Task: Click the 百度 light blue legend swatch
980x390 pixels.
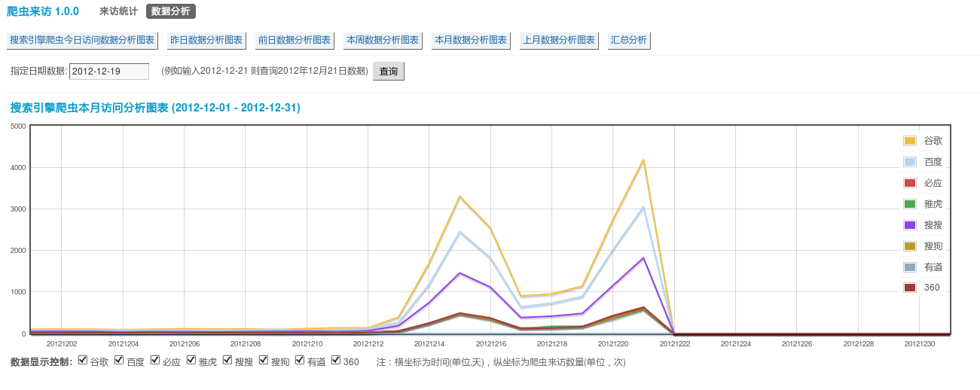Action: tap(909, 162)
